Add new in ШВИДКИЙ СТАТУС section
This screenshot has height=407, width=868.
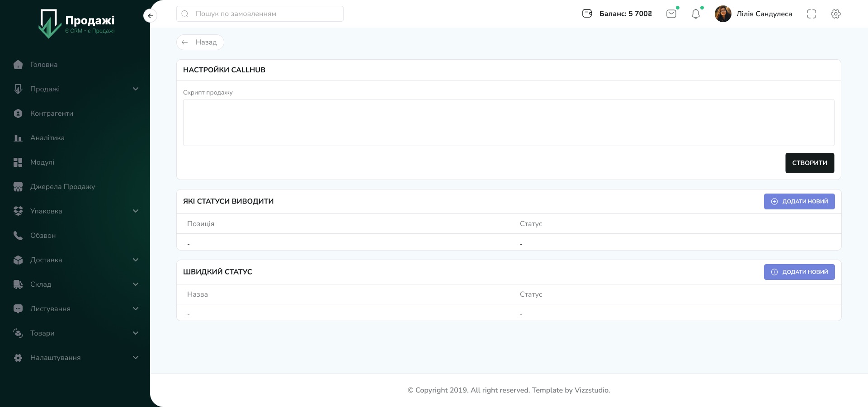(799, 272)
